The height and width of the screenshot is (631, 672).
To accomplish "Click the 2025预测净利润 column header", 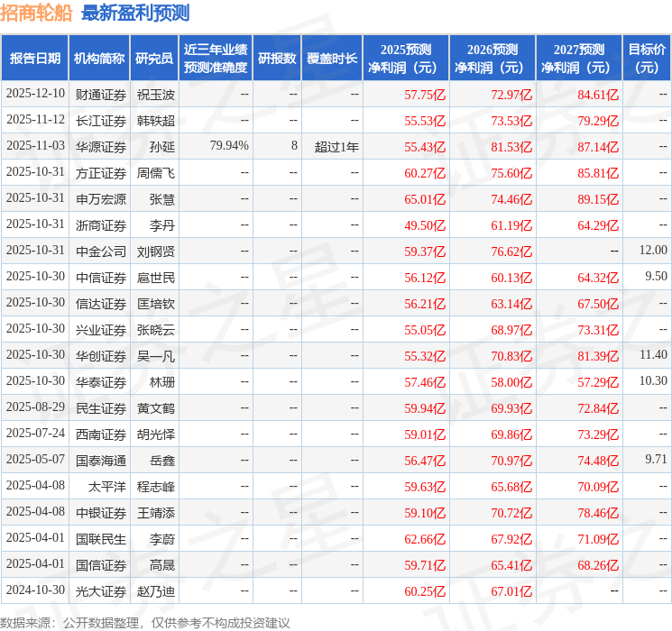I will click(x=406, y=58).
